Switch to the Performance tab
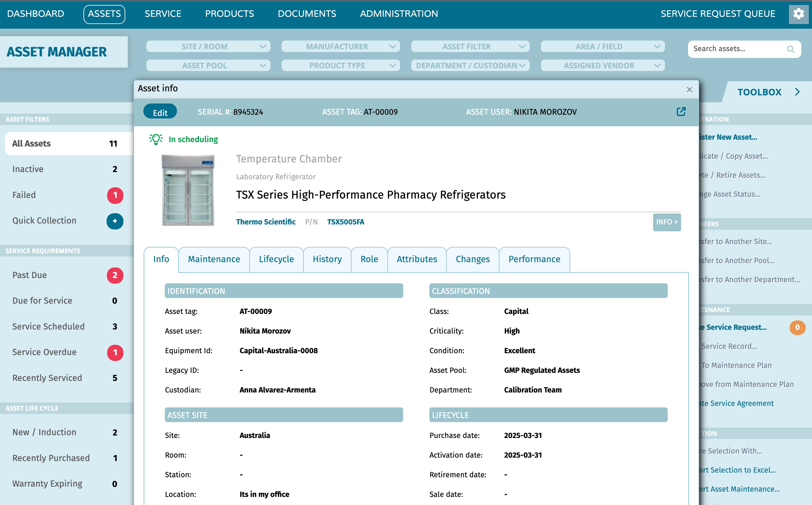 [x=534, y=259]
